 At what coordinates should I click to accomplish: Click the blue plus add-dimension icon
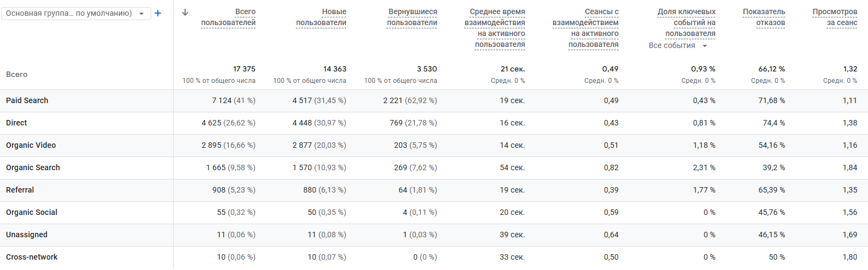(158, 13)
